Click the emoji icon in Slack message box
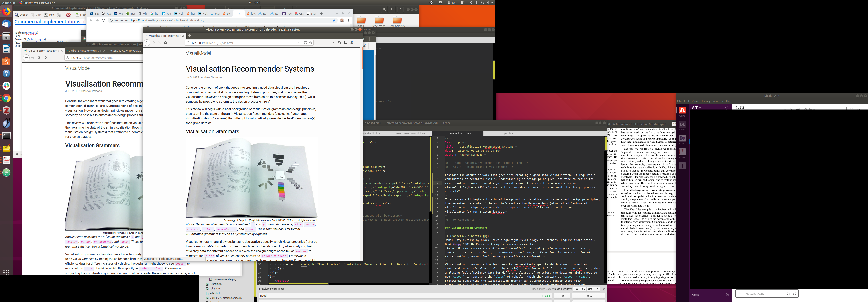Screen dimensions: 868x302 point(794,293)
